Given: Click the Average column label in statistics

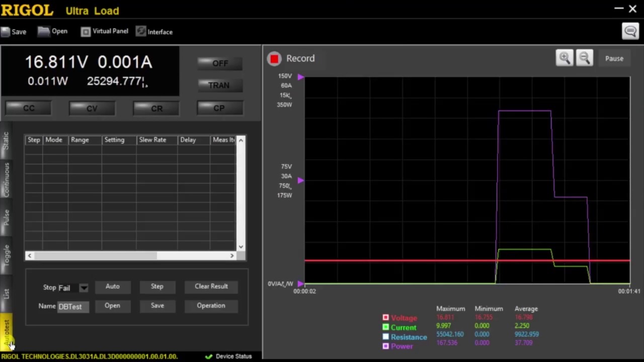Looking at the screenshot, I should 526,309.
